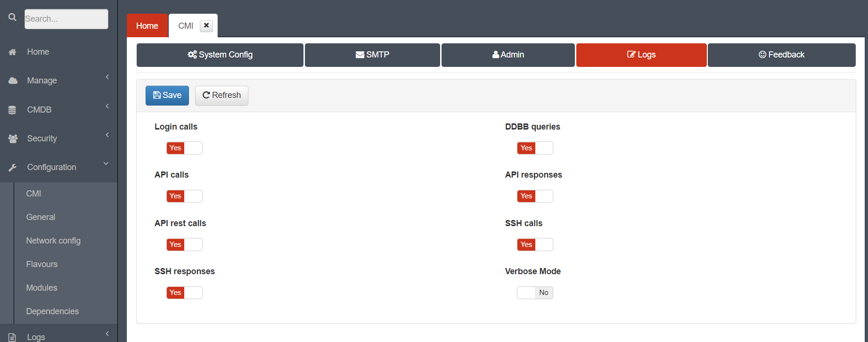
Task: Expand the Security submenu arrow
Action: click(107, 135)
